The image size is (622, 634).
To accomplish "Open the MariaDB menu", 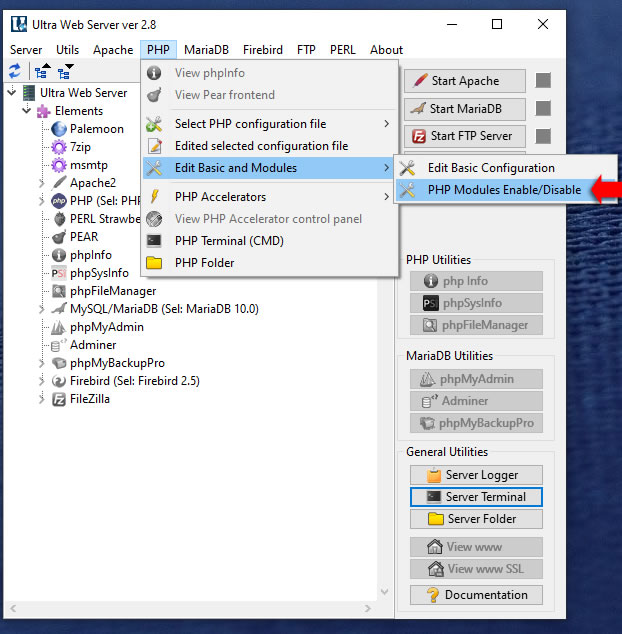I will pos(206,50).
